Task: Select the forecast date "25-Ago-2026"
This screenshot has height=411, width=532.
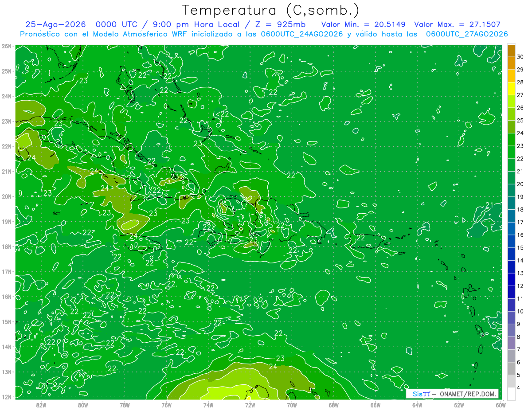Action: [55, 24]
